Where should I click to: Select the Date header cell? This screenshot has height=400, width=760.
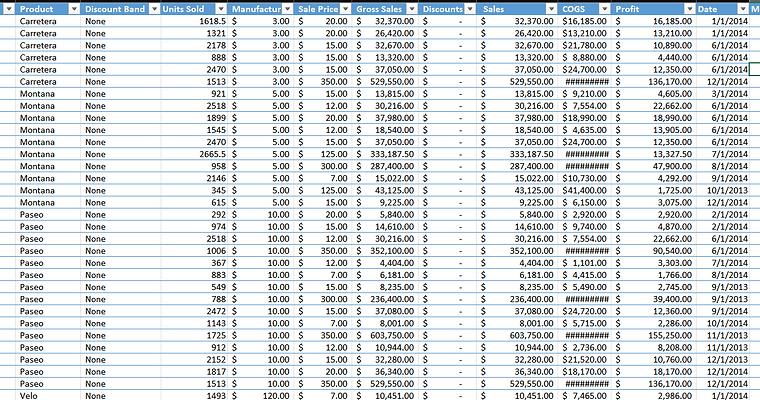click(x=723, y=9)
